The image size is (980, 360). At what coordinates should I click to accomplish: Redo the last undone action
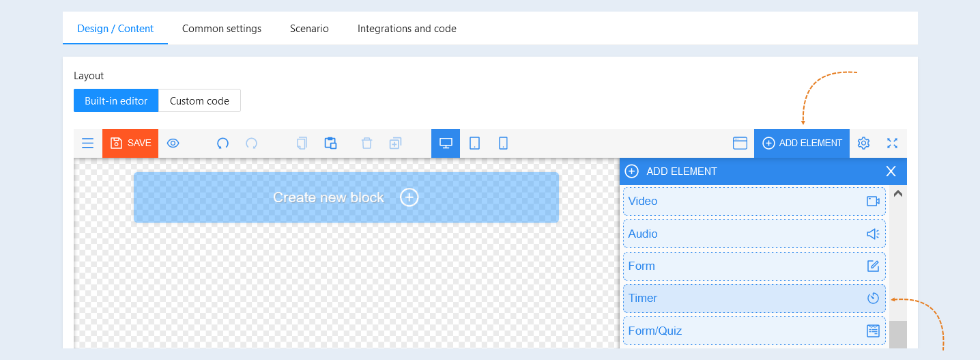[252, 143]
